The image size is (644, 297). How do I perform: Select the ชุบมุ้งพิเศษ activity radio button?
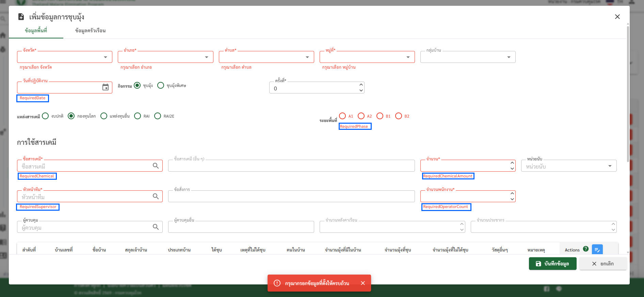(x=161, y=85)
